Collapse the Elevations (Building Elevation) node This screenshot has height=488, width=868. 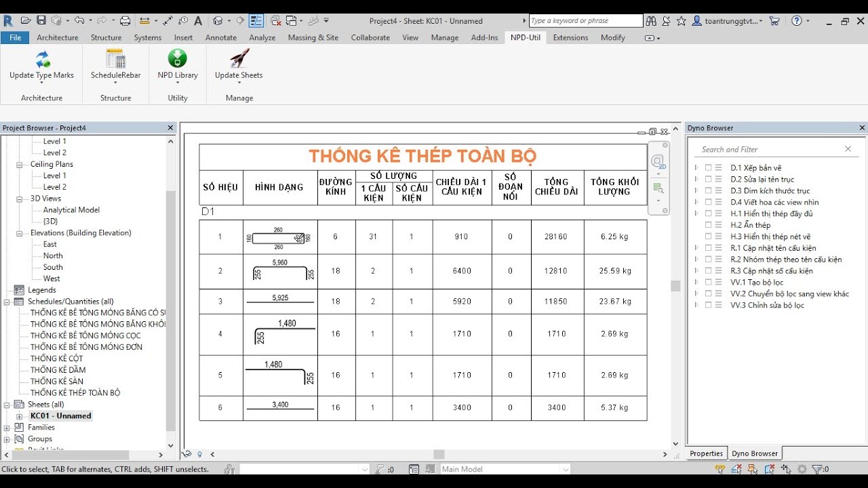click(19, 232)
